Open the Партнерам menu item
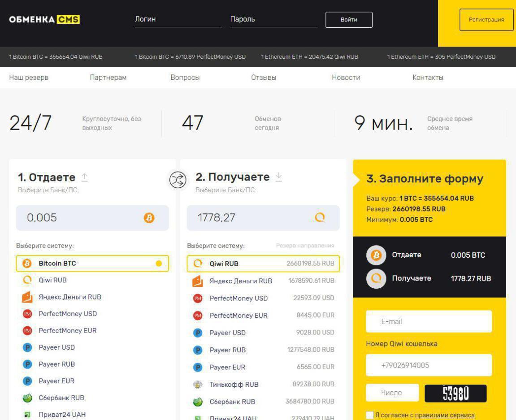Viewport: 516px width, 420px height. pyautogui.click(x=108, y=78)
